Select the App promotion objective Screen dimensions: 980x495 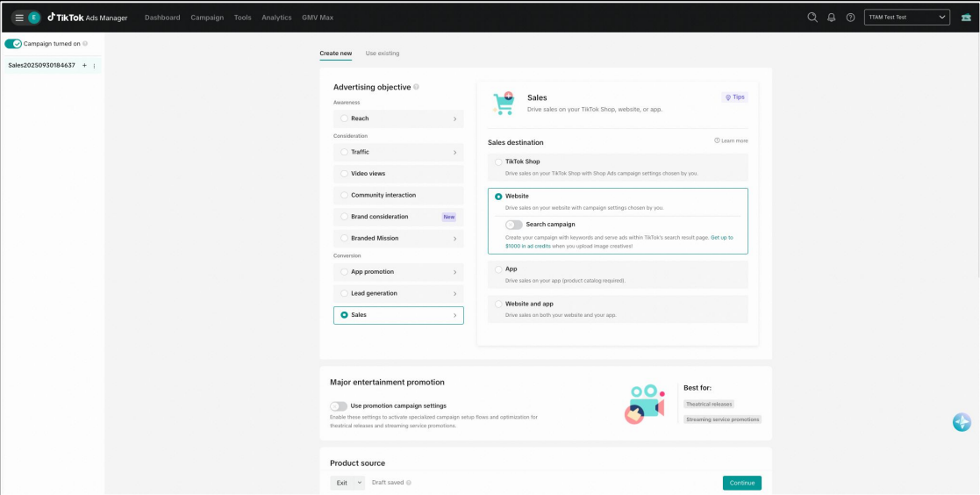click(398, 272)
